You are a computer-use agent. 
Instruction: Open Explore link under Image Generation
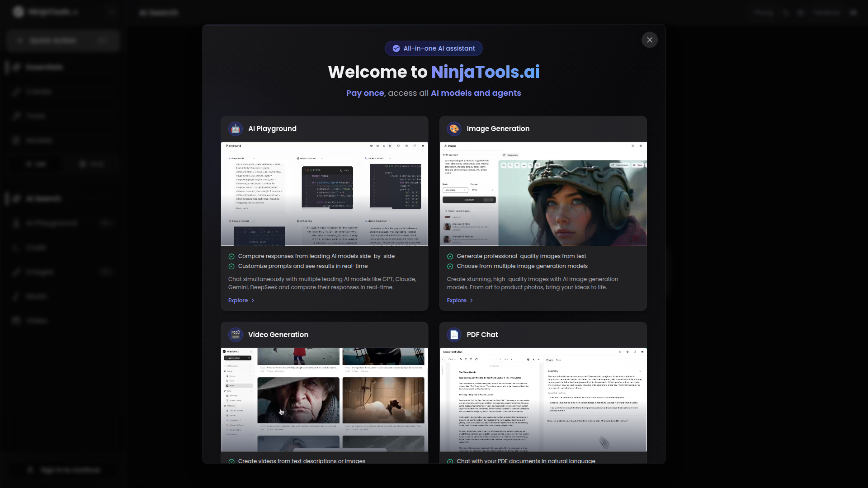tap(460, 300)
